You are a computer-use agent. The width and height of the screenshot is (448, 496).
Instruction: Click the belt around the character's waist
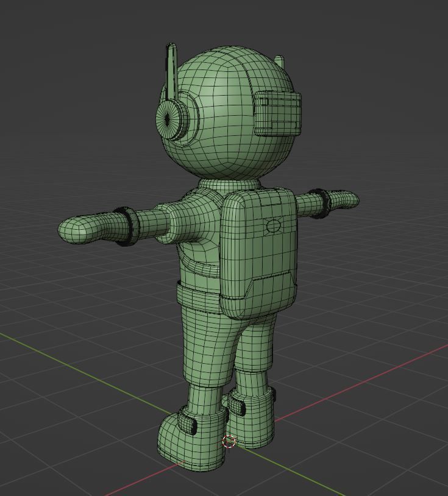pos(198,298)
